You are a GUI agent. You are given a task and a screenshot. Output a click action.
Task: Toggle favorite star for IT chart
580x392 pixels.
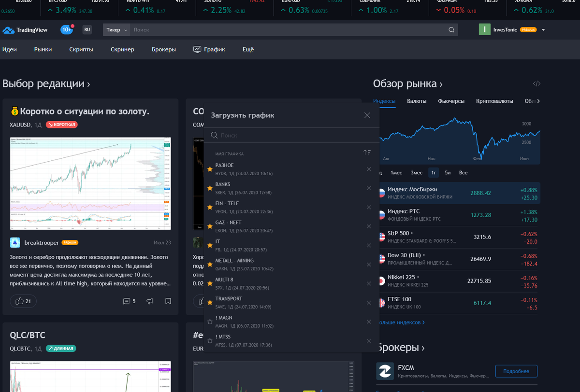[210, 245]
